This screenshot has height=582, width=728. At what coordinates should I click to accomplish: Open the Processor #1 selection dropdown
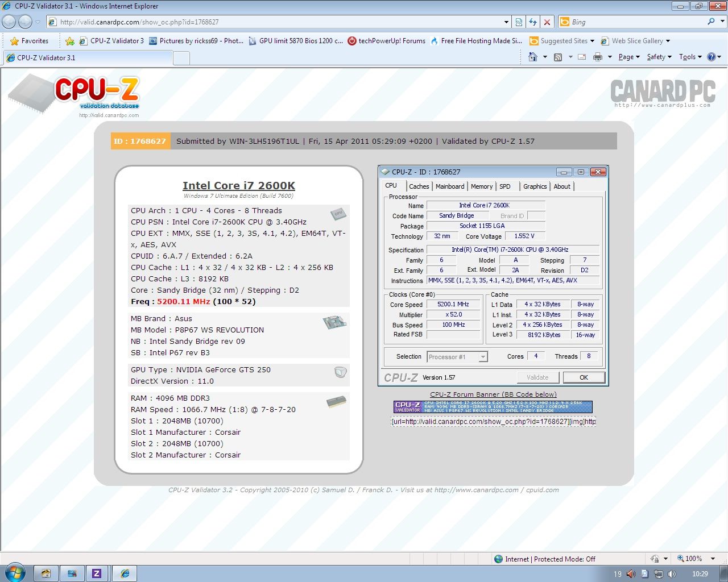click(x=483, y=357)
